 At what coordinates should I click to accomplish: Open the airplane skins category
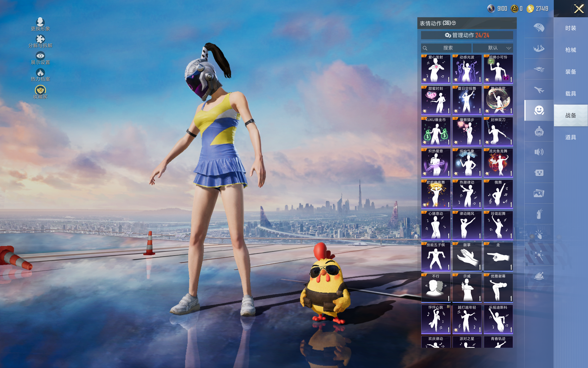click(x=539, y=90)
